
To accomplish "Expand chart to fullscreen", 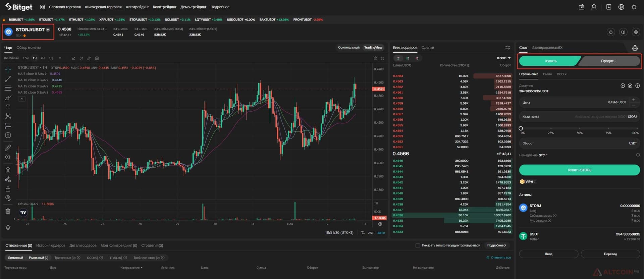I will (x=382, y=58).
